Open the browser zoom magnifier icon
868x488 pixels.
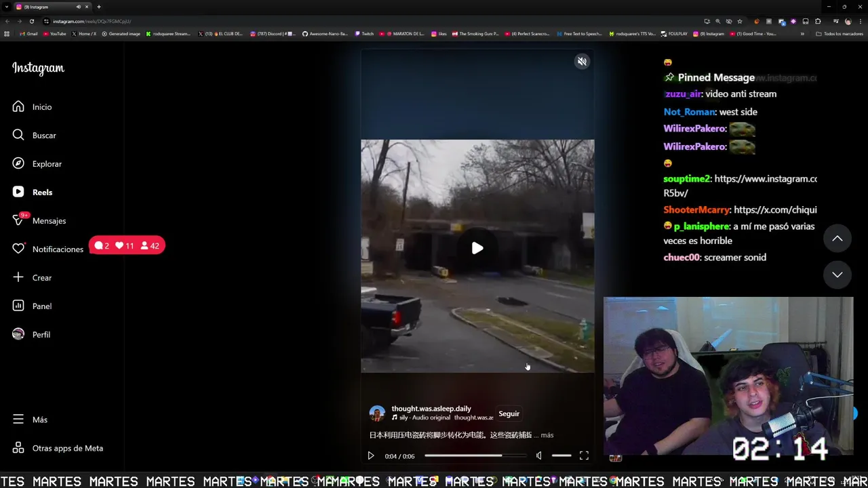click(x=717, y=21)
